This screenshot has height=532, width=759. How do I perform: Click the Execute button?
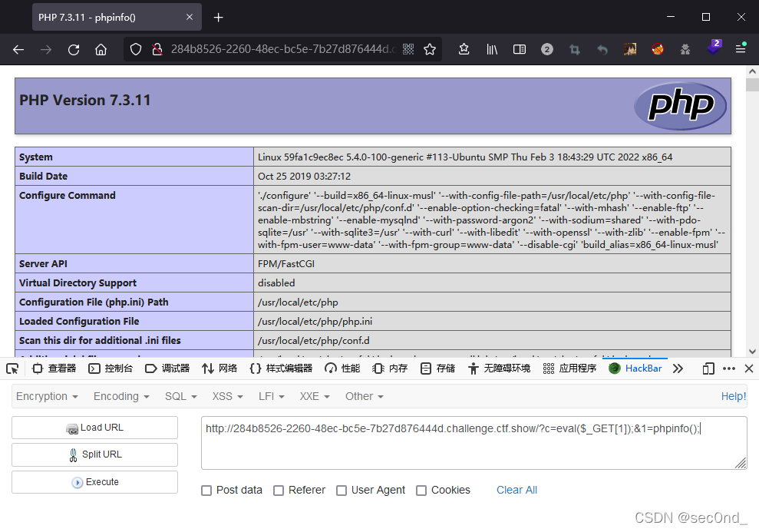95,482
